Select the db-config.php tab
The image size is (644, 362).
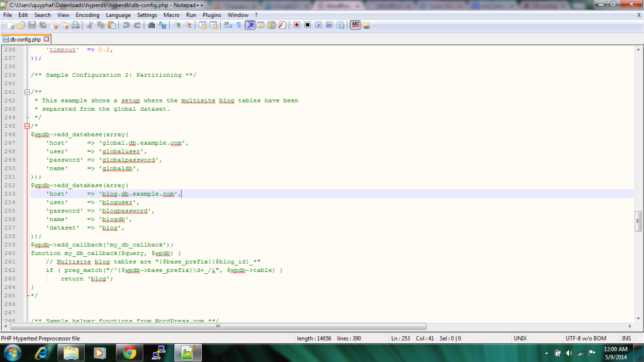25,40
